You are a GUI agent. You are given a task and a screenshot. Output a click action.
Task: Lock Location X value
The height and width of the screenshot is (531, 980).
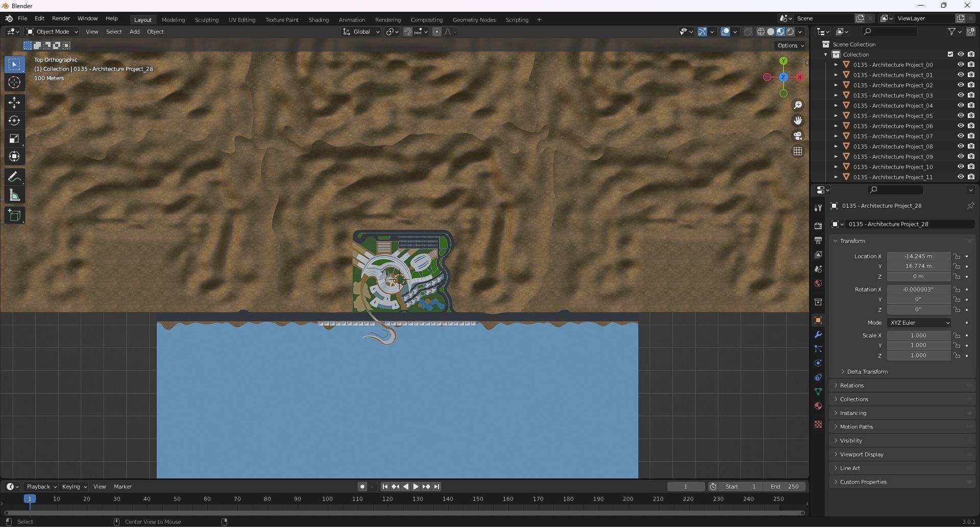(957, 256)
